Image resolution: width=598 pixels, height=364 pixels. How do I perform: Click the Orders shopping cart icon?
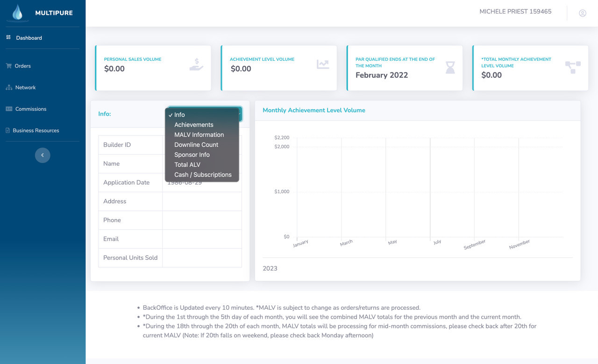coord(8,66)
